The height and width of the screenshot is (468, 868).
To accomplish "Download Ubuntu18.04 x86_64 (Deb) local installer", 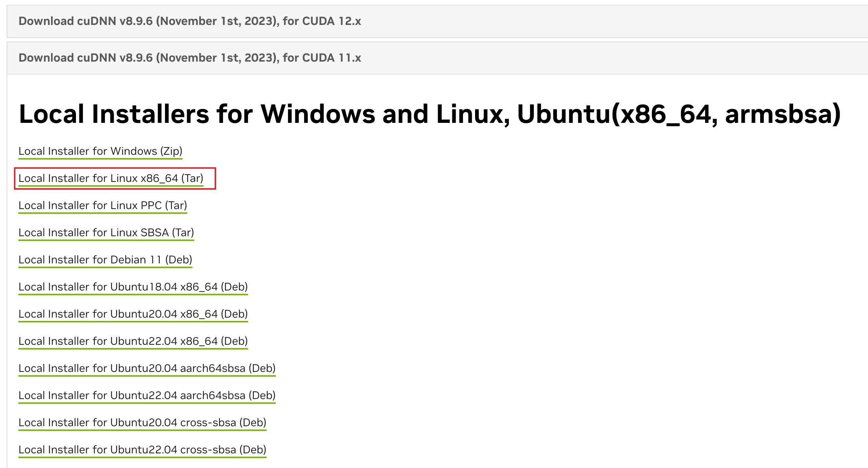I will click(x=133, y=287).
